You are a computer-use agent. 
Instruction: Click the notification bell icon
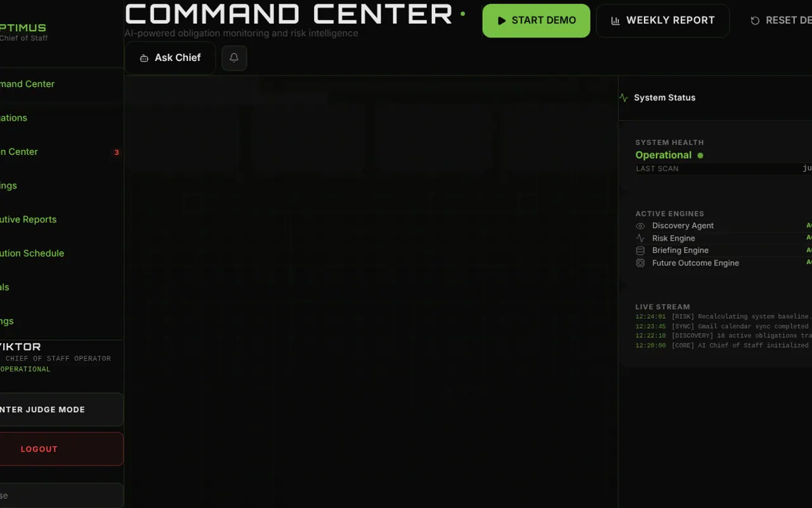tap(234, 58)
